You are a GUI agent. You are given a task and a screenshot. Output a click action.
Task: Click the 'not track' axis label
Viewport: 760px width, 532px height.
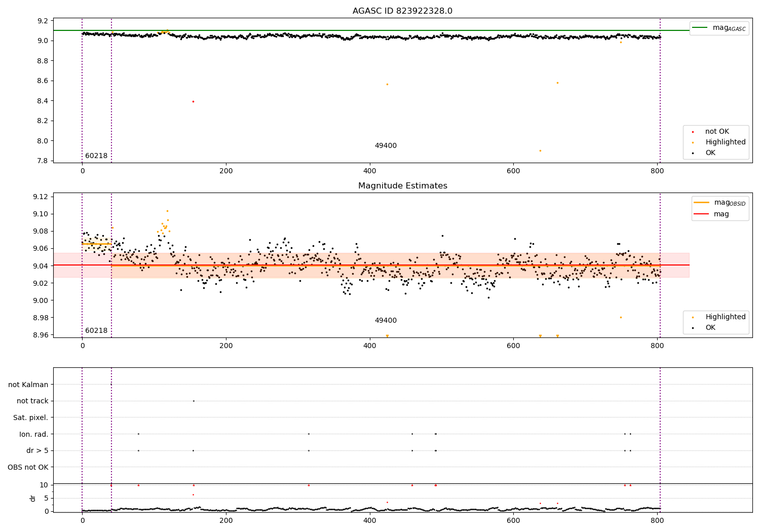tap(32, 401)
